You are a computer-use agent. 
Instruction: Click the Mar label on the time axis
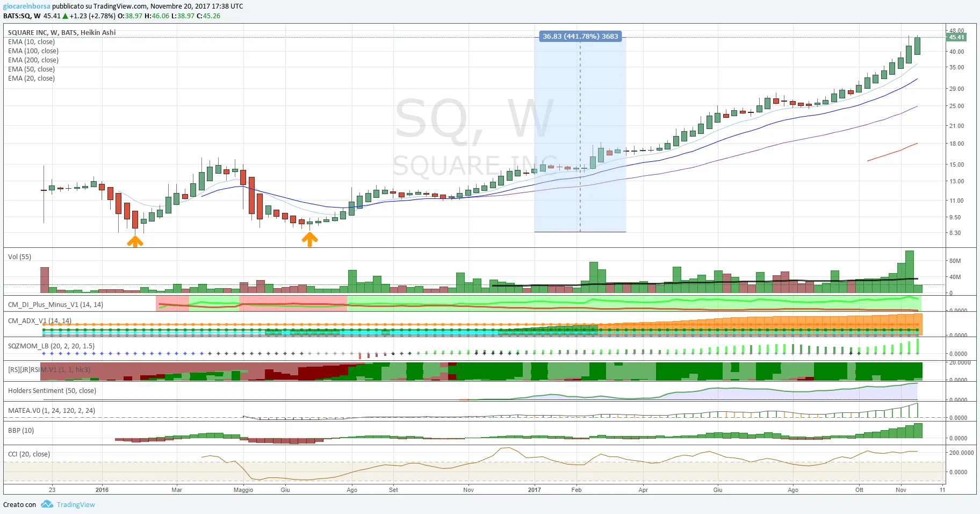tap(177, 490)
